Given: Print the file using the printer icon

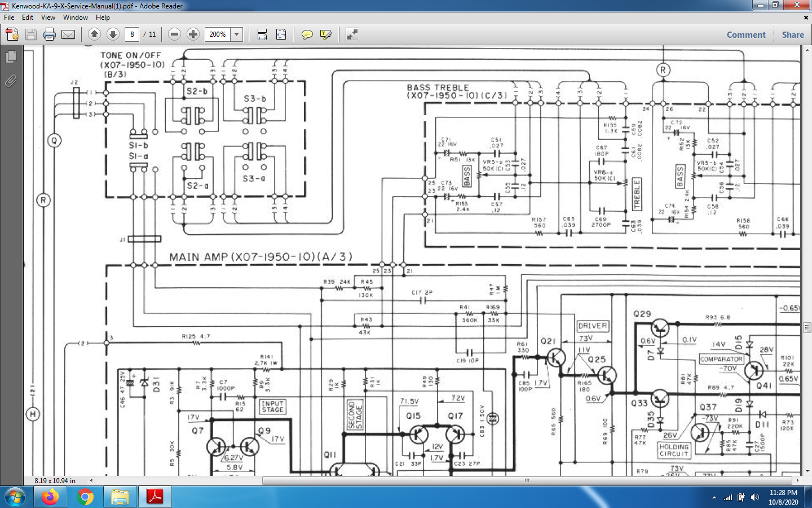Looking at the screenshot, I should click(x=50, y=34).
